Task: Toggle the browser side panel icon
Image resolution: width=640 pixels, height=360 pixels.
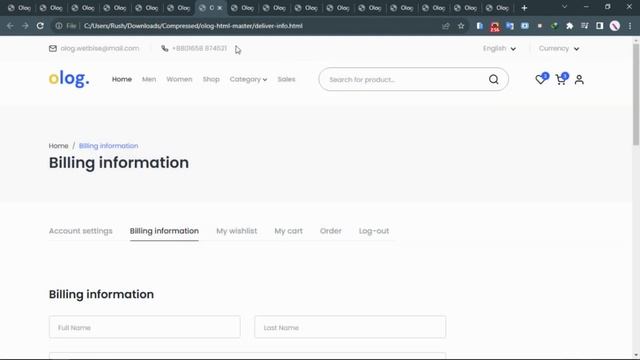Action: coord(600,26)
